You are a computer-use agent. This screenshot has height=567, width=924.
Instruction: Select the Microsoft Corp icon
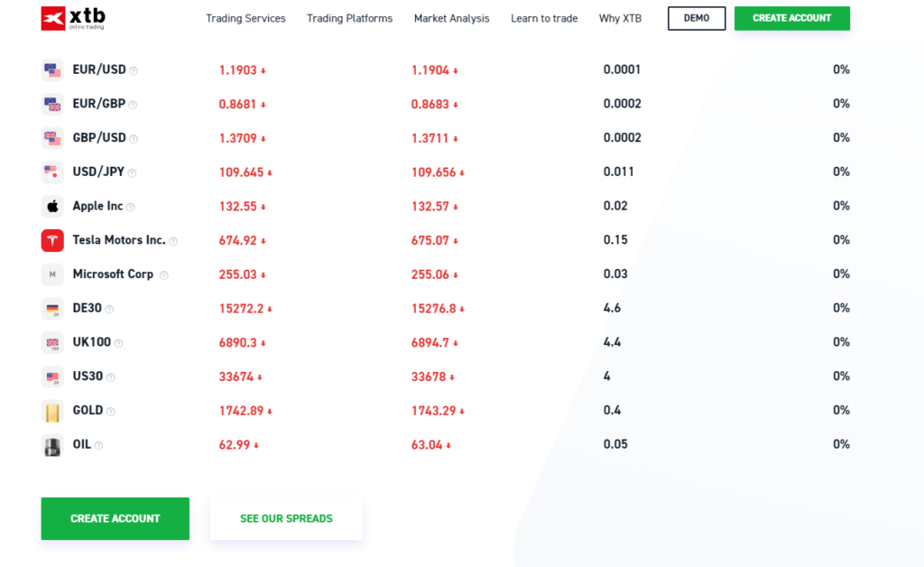[51, 274]
